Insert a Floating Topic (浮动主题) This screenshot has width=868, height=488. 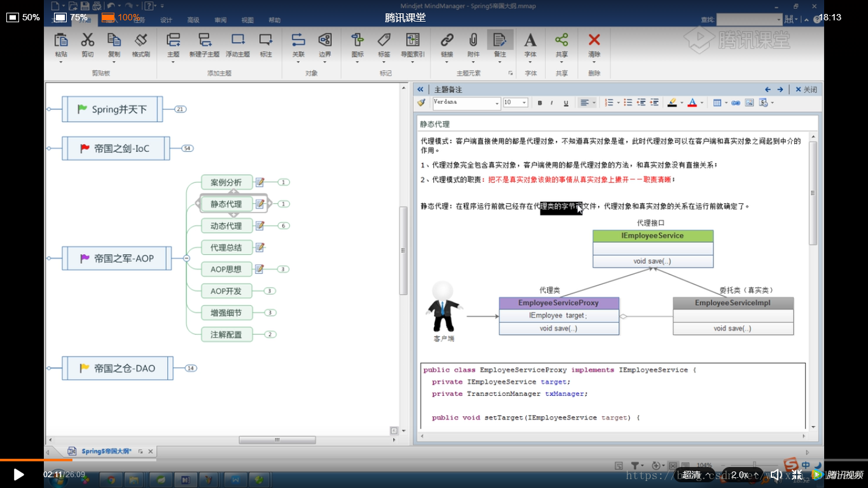[x=238, y=40]
